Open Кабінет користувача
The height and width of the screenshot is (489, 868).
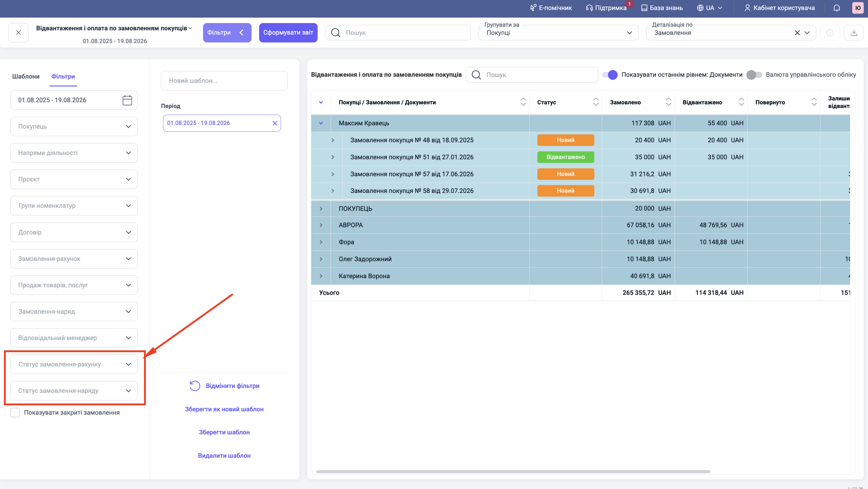(780, 8)
